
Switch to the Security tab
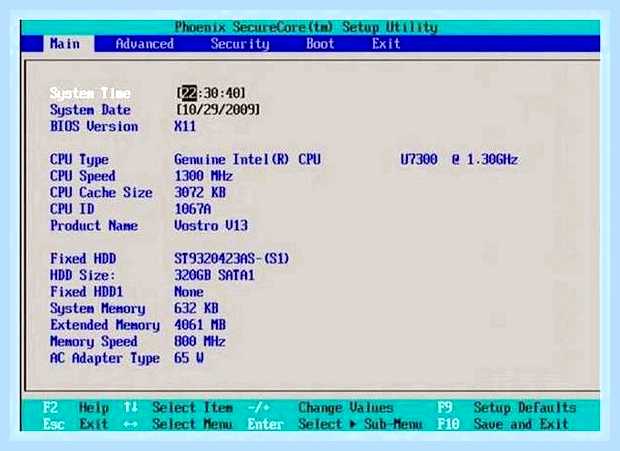coord(240,43)
